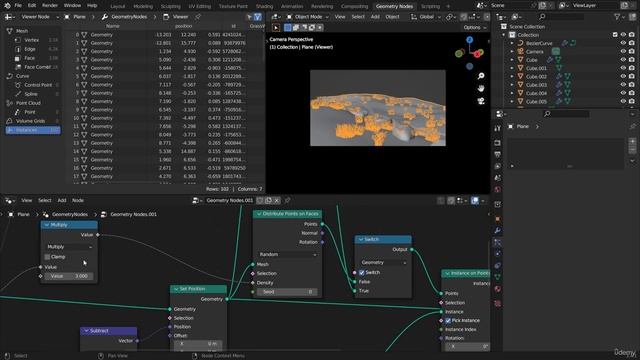
Task: Open the Render properties tab icon
Action: [497, 143]
